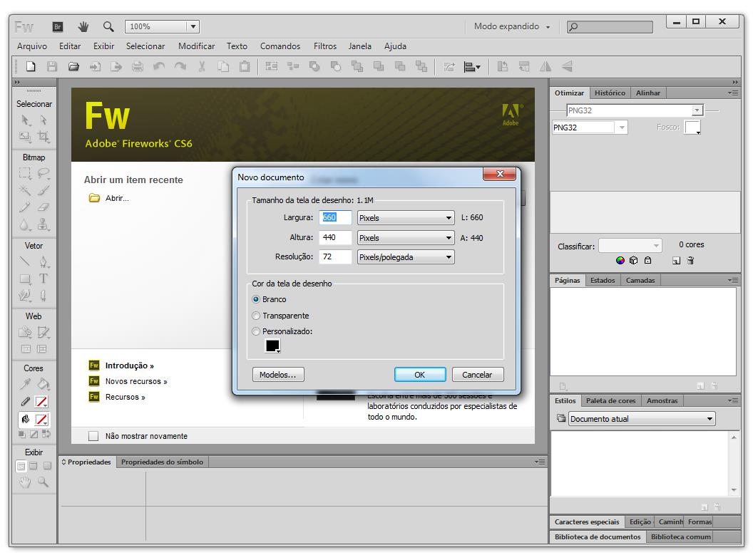
Task: Open the PNG32 export format dropdown
Action: pos(590,127)
